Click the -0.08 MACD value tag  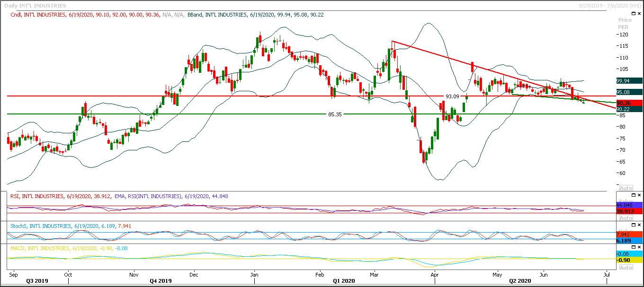click(x=629, y=254)
